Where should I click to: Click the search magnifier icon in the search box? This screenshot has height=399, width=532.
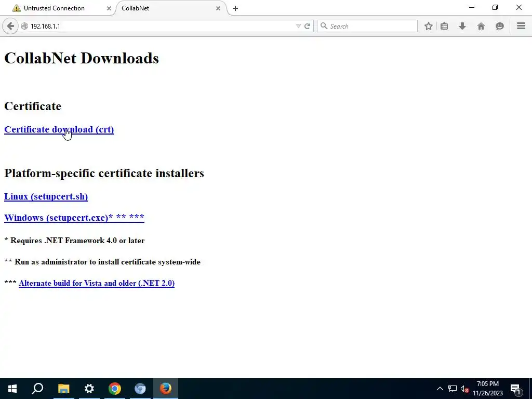(x=324, y=26)
